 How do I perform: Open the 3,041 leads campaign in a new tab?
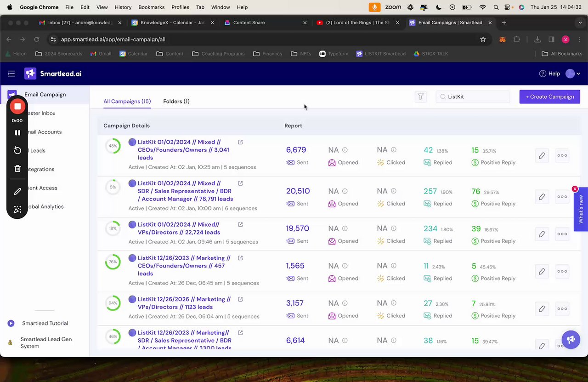240,142
